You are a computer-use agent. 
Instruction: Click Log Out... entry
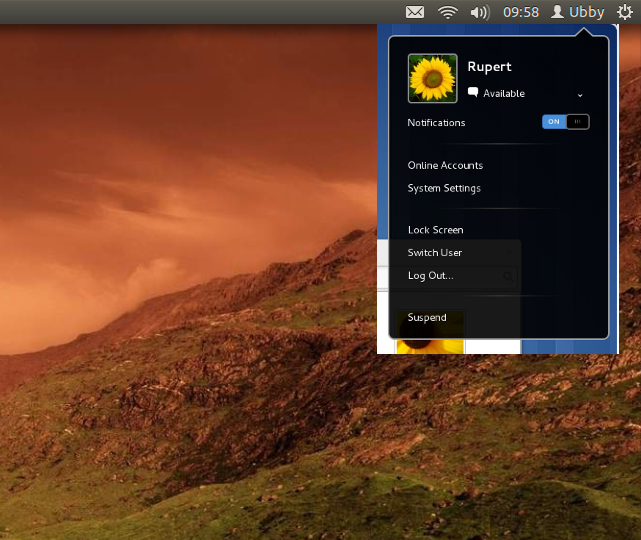click(x=430, y=275)
